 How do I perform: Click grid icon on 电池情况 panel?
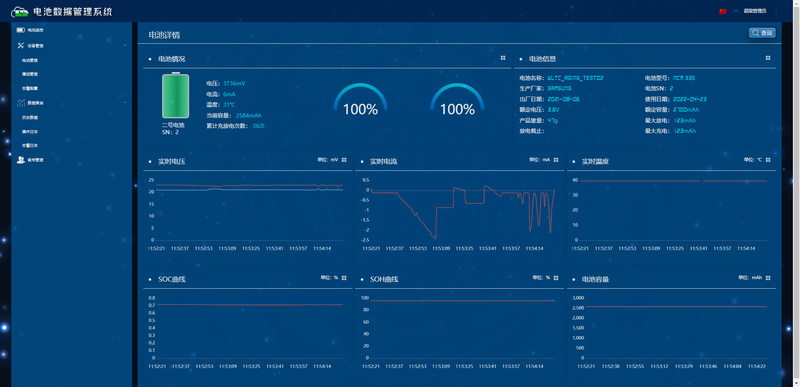[503, 58]
